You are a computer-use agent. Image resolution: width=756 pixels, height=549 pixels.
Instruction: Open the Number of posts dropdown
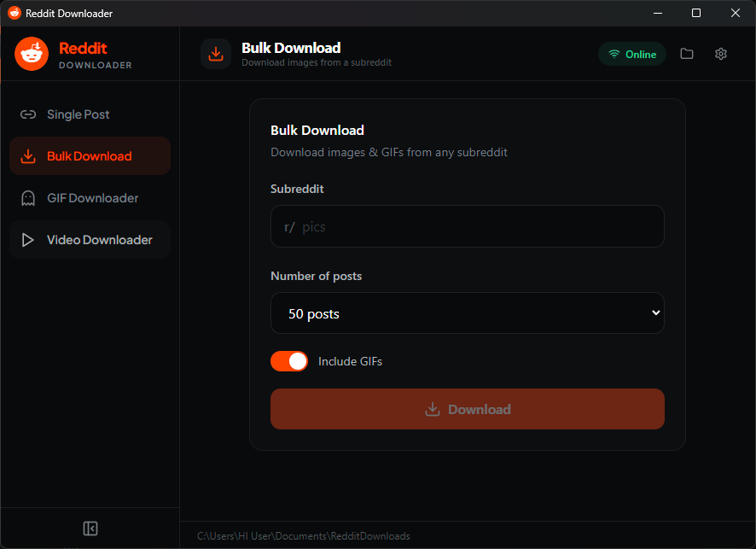(468, 313)
